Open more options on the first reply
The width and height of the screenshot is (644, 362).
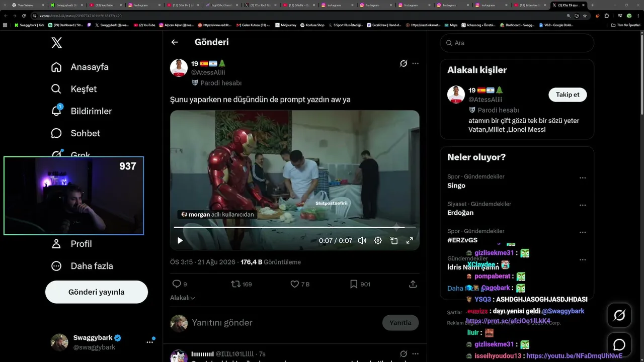coord(415,354)
